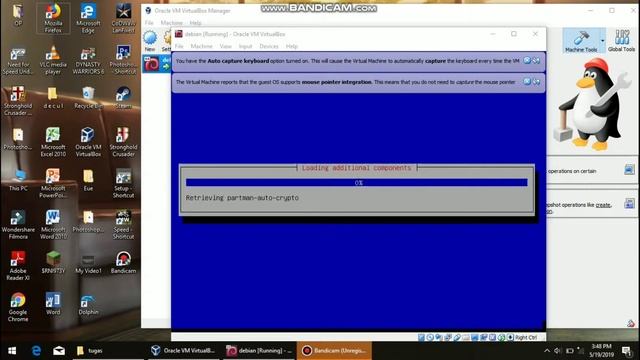Select Adobe Reader XI desktop icon
Screen dimensions: 640x360
tap(18, 266)
